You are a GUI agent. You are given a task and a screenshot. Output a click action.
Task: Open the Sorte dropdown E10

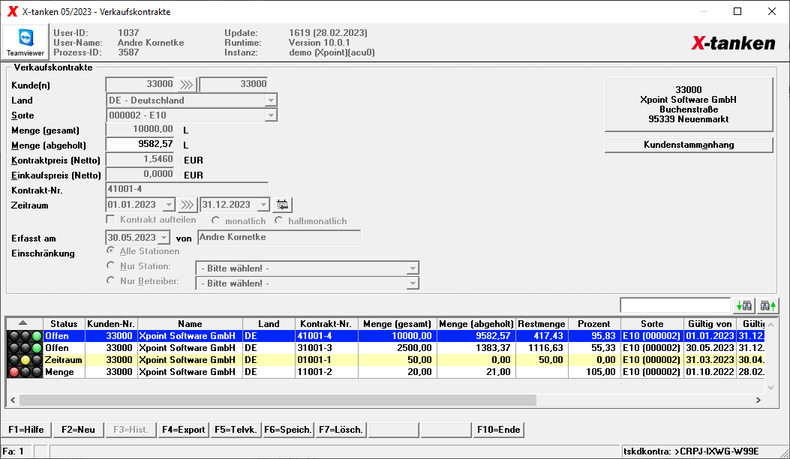[271, 115]
